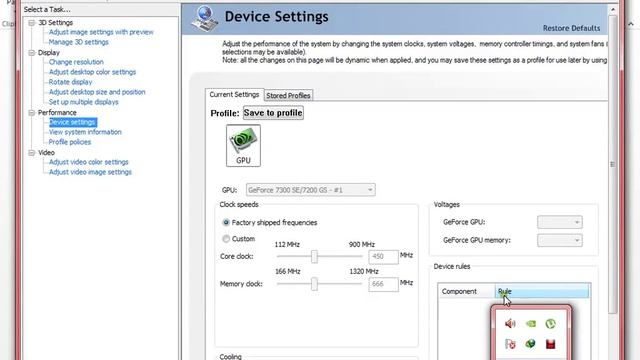Click the Device Settings header globe icon
The width and height of the screenshot is (640, 360).
tap(205, 19)
